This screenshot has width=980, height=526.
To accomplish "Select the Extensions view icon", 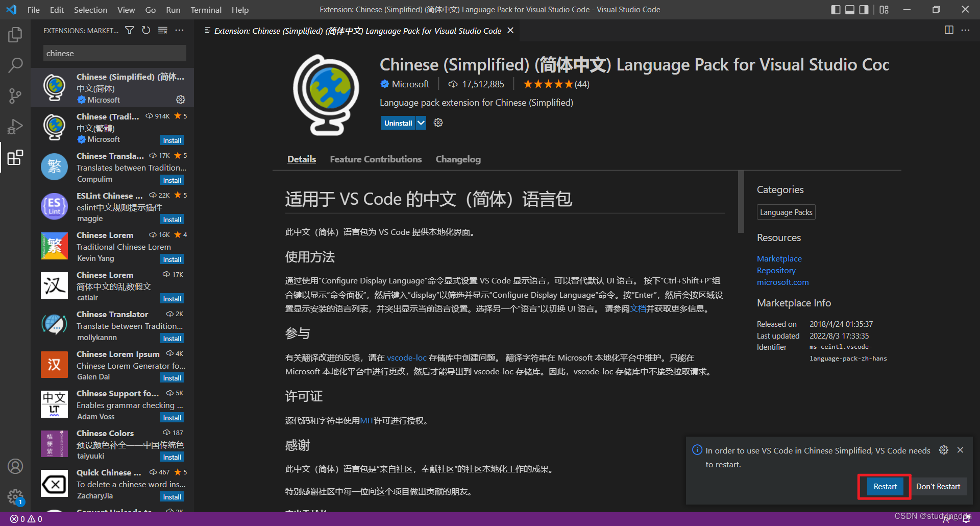I will point(15,157).
